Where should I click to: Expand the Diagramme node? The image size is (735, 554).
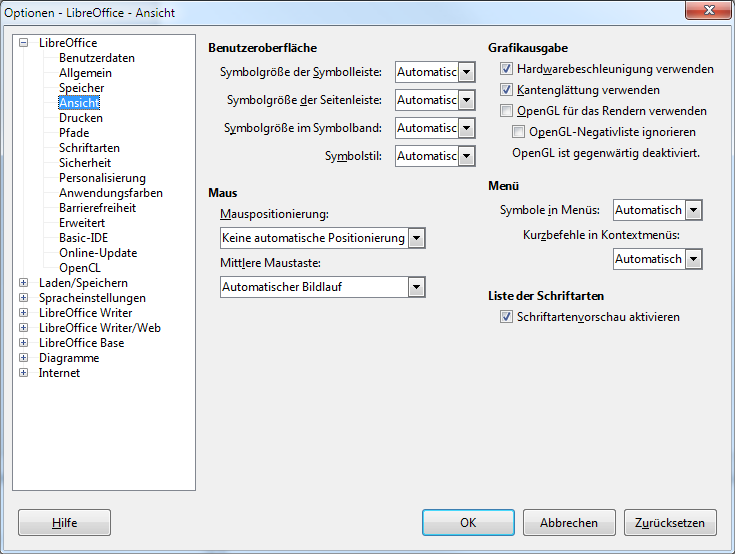23,358
